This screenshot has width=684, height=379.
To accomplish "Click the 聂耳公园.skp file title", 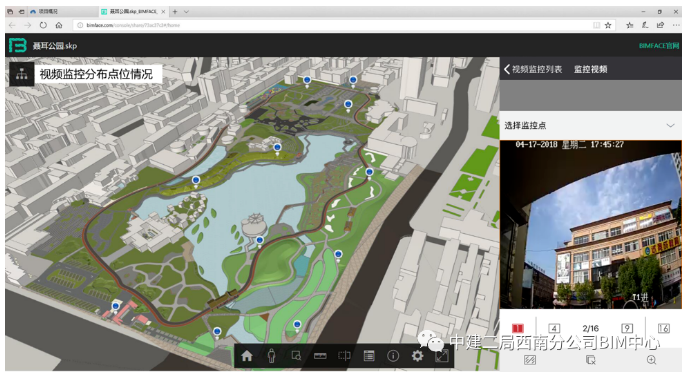I will (x=55, y=46).
